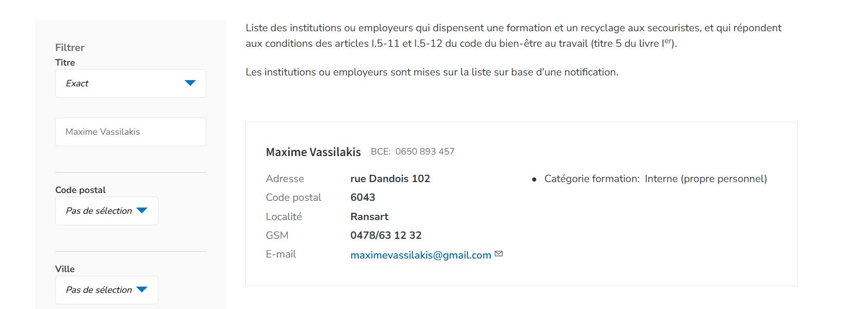The height and width of the screenshot is (309, 868).
Task: Click the Filtrer heading in sidebar
Action: [x=70, y=47]
